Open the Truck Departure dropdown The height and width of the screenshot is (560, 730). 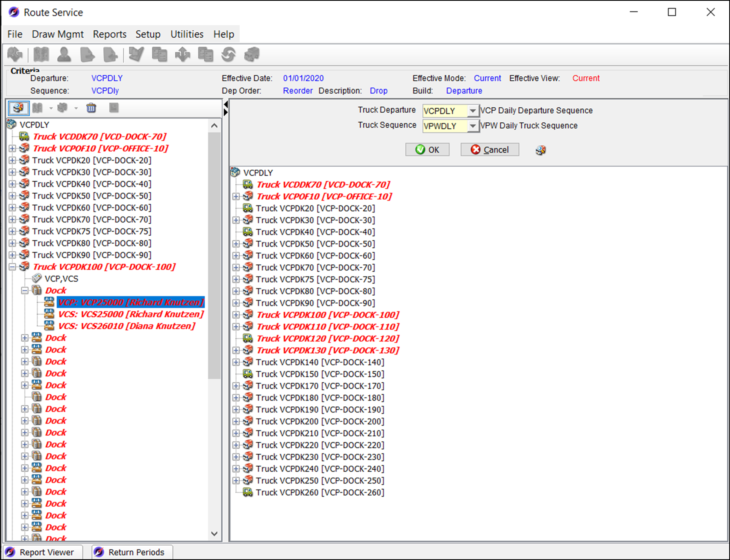click(473, 111)
